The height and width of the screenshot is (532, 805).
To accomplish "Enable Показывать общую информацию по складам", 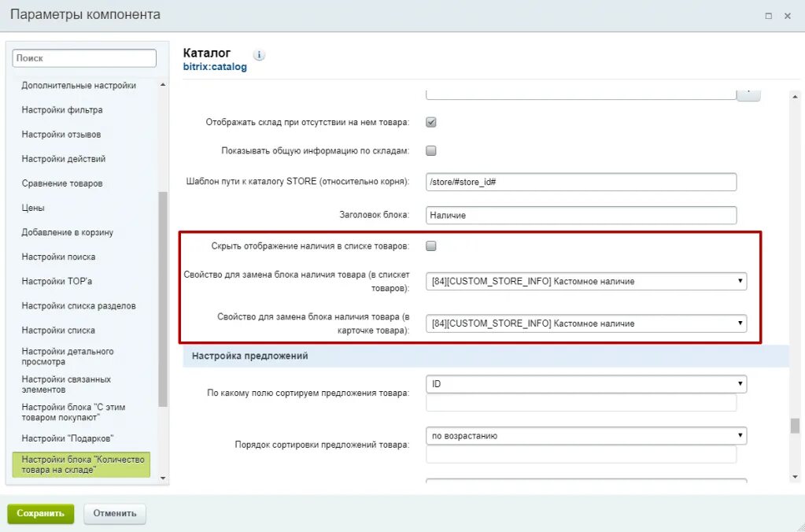I will click(x=431, y=150).
